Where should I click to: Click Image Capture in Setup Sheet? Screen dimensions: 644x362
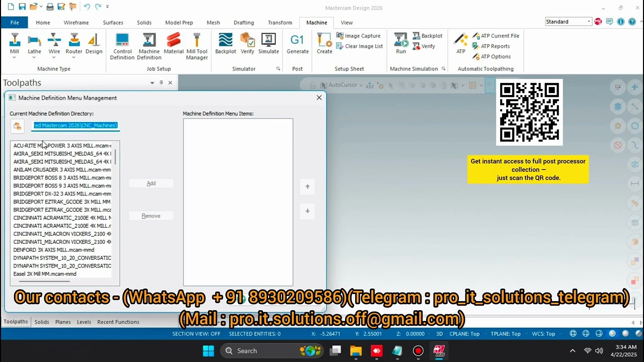click(358, 36)
